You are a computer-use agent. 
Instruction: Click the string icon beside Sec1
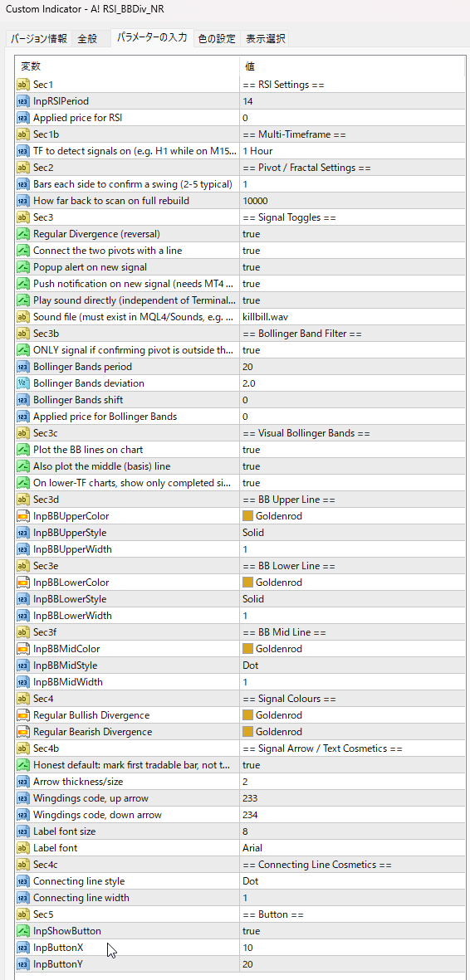(23, 84)
